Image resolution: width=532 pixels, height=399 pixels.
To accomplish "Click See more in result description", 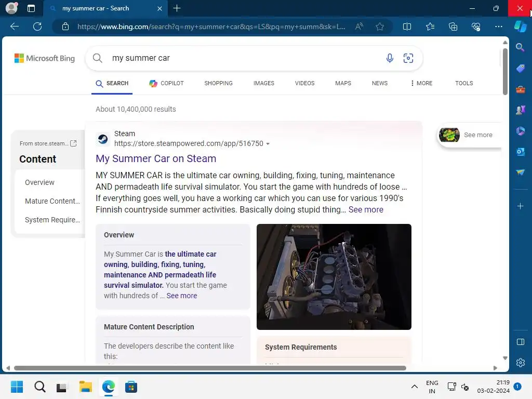I will point(366,210).
